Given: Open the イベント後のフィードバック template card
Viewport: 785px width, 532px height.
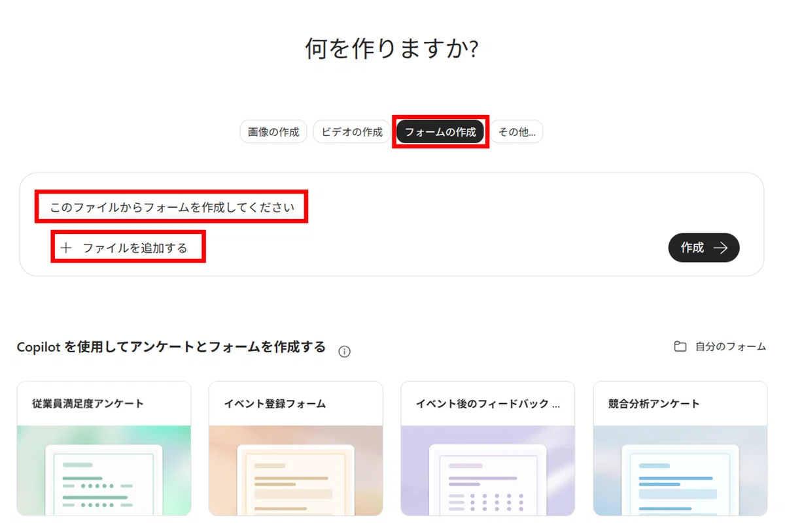Looking at the screenshot, I should 488,448.
